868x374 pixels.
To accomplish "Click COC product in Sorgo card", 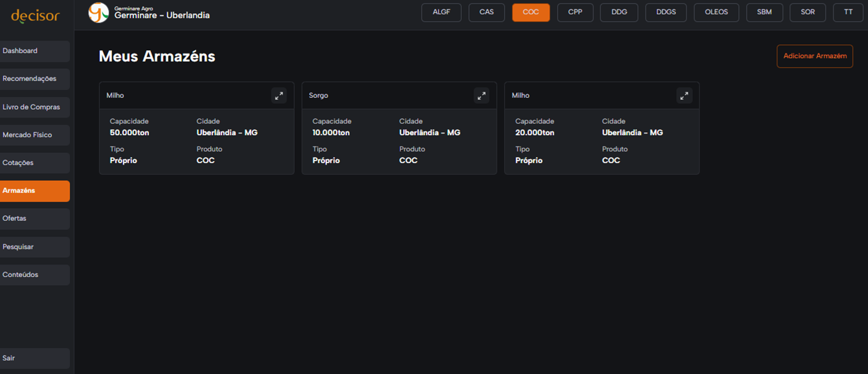I will pyautogui.click(x=408, y=161).
